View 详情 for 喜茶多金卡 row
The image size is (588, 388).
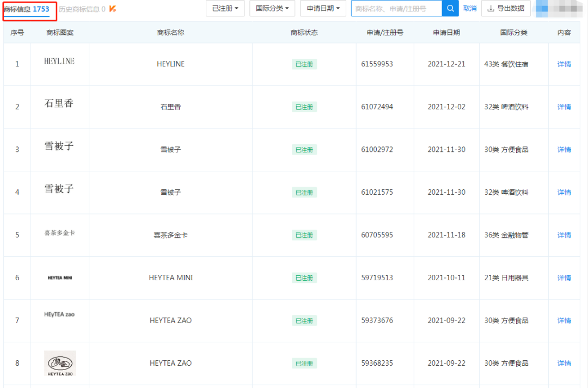[564, 235]
